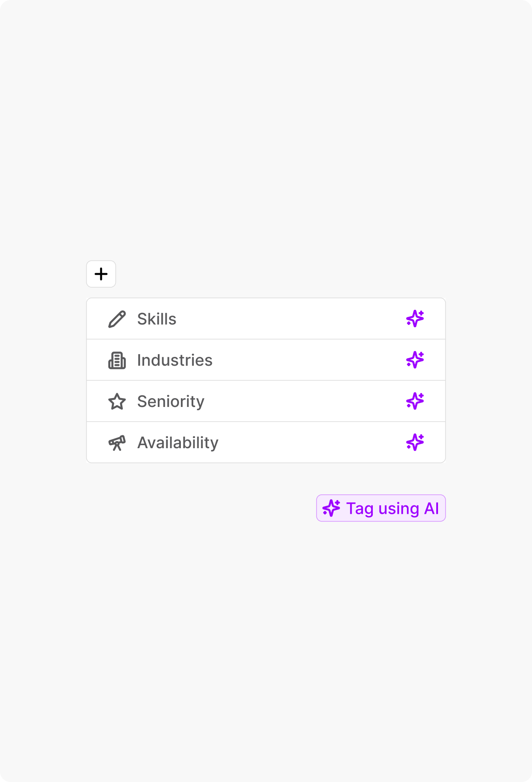Open the Industries category row
532x782 pixels.
pyautogui.click(x=266, y=360)
